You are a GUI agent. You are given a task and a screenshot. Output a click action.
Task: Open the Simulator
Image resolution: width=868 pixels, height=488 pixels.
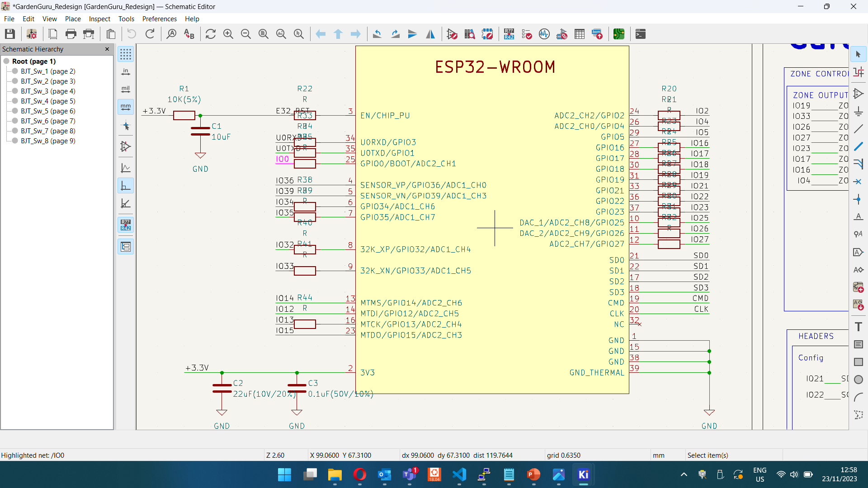pyautogui.click(x=544, y=34)
